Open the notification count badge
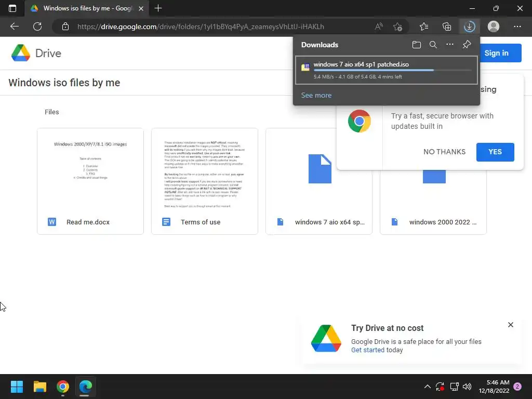 tap(517, 387)
